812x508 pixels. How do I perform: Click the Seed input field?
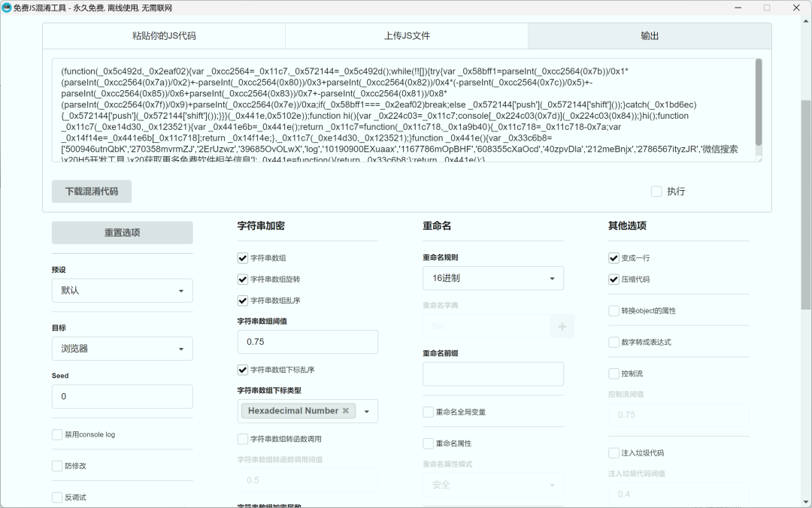tap(123, 396)
